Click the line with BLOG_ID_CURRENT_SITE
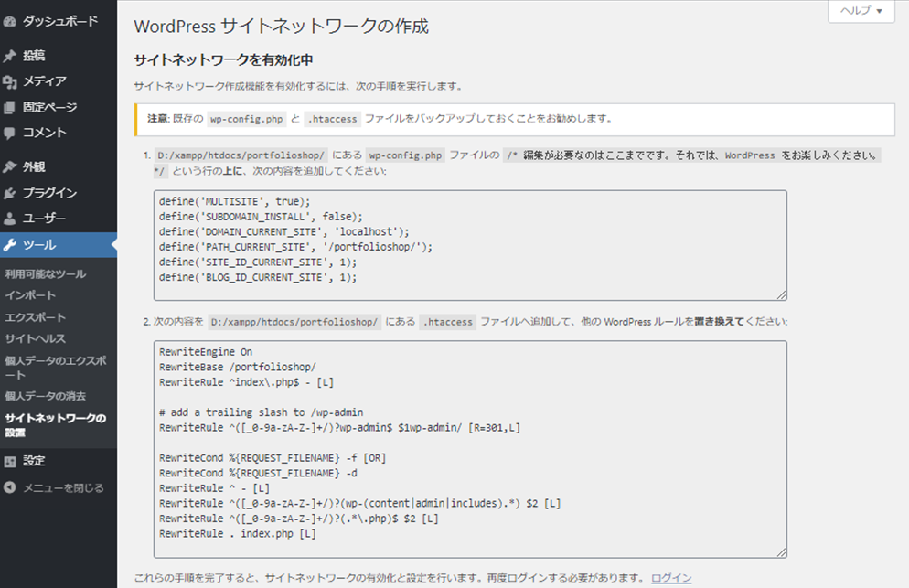The width and height of the screenshot is (909, 588). (257, 277)
